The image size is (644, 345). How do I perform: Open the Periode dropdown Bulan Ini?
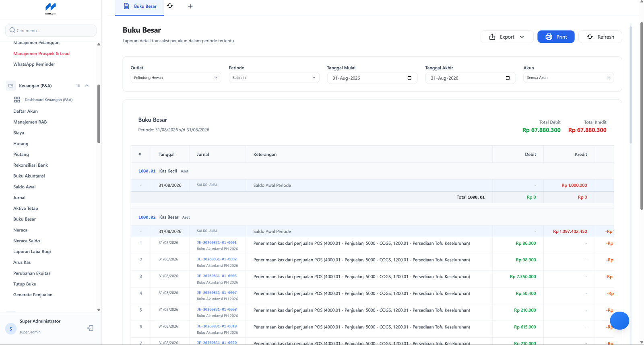pyautogui.click(x=274, y=78)
